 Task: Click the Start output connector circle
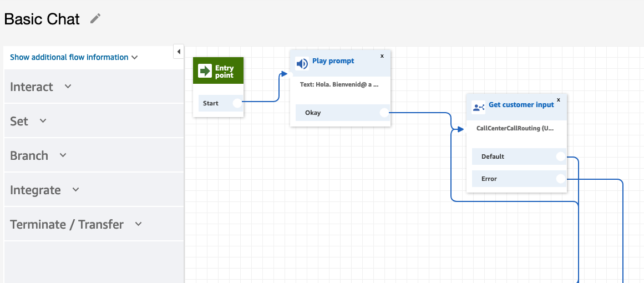[237, 103]
